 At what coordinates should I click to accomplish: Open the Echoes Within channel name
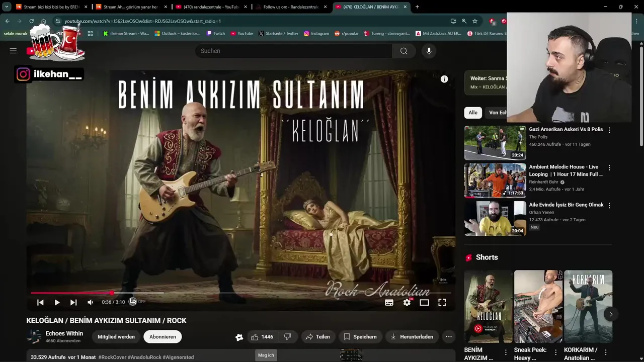pos(64,333)
